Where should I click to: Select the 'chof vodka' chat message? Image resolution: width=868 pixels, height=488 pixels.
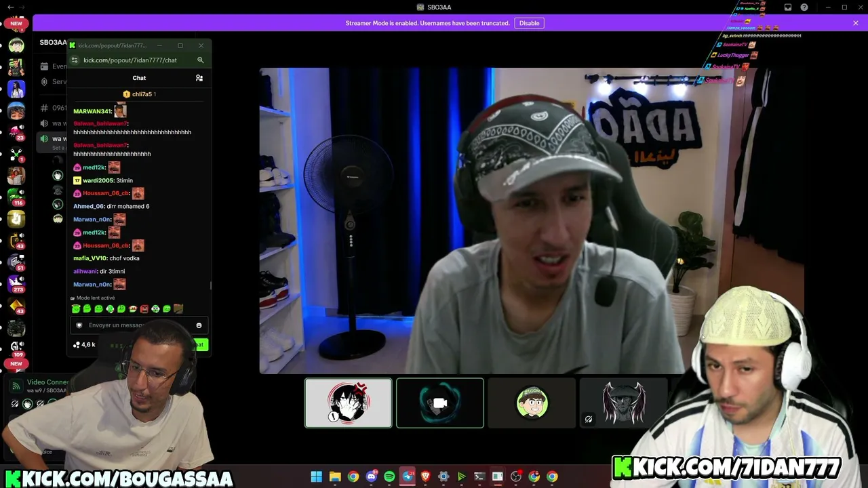pyautogui.click(x=124, y=258)
